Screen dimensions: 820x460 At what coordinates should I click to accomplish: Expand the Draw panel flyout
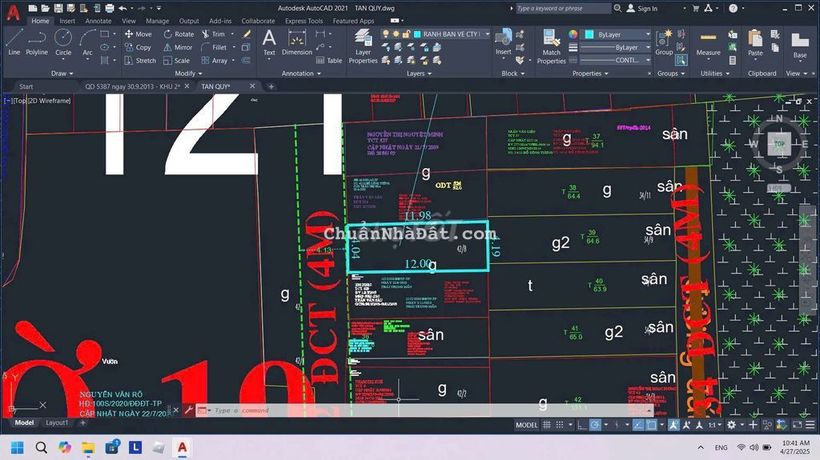[x=62, y=73]
